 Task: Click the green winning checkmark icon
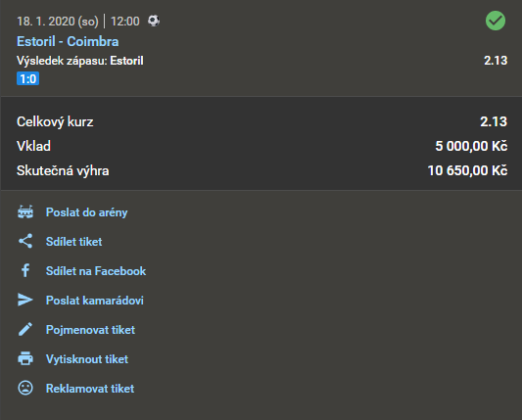[496, 21]
